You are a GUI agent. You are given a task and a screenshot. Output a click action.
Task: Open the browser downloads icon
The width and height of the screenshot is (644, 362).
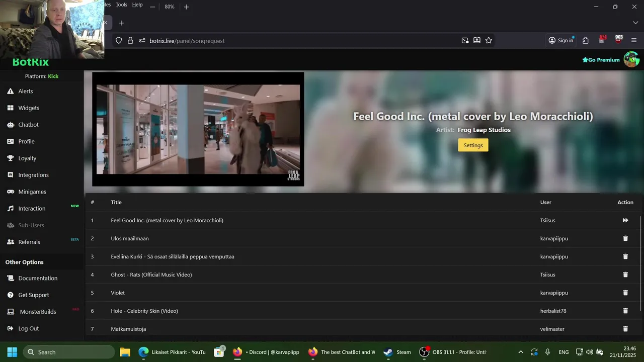pos(477,41)
